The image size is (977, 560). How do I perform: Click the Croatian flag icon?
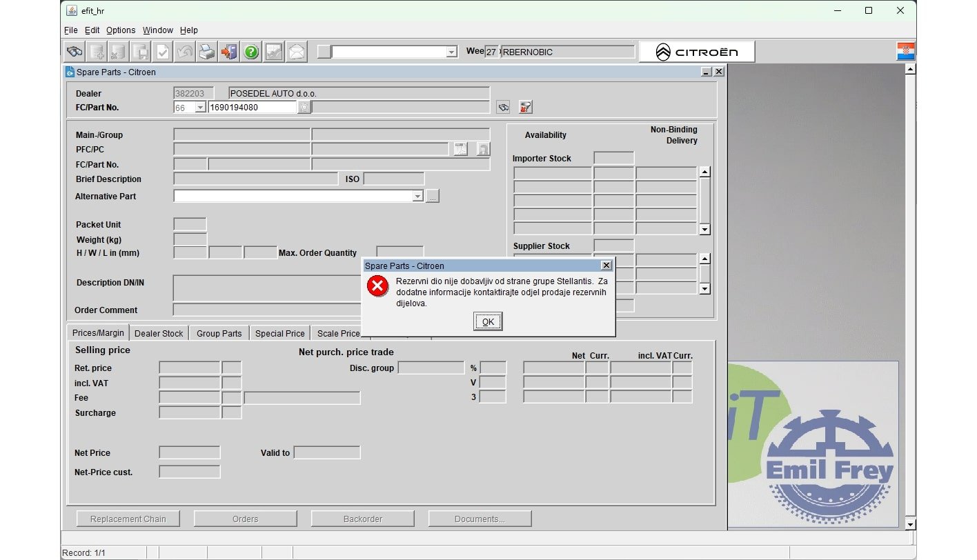[906, 51]
